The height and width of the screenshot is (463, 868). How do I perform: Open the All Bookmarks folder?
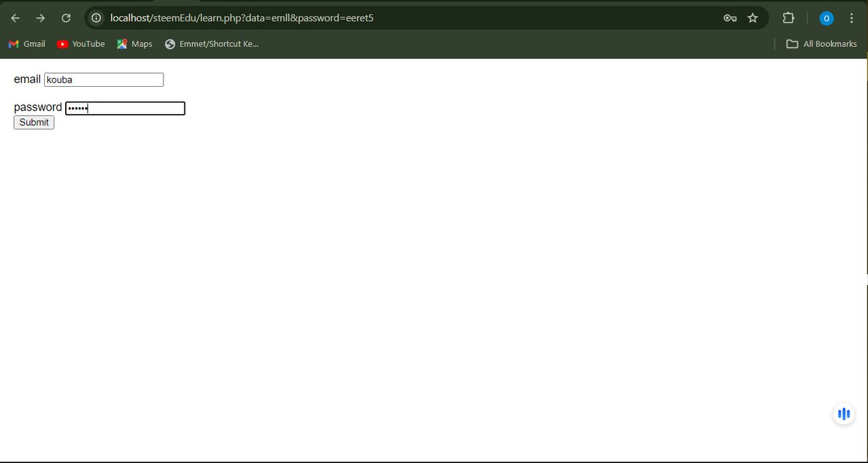(x=821, y=44)
